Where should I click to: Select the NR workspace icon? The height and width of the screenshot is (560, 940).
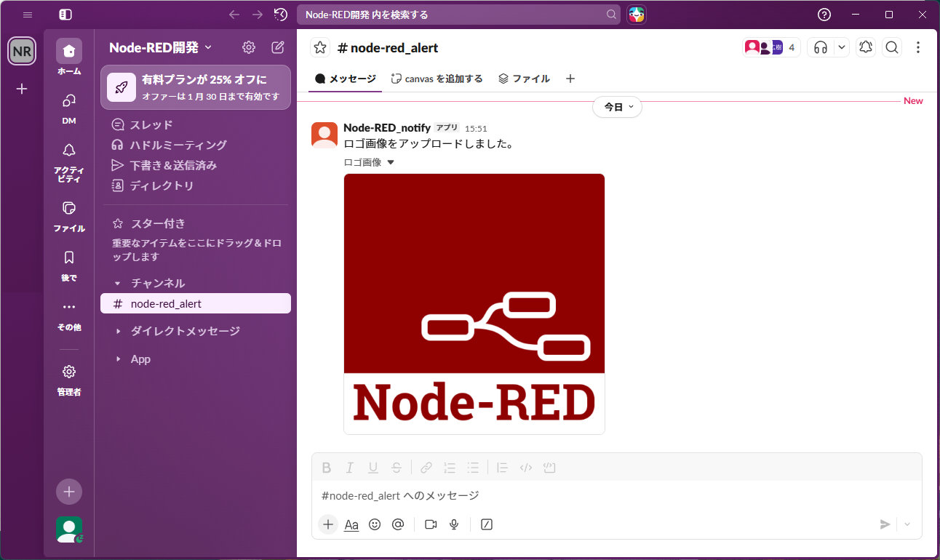pos(22,52)
